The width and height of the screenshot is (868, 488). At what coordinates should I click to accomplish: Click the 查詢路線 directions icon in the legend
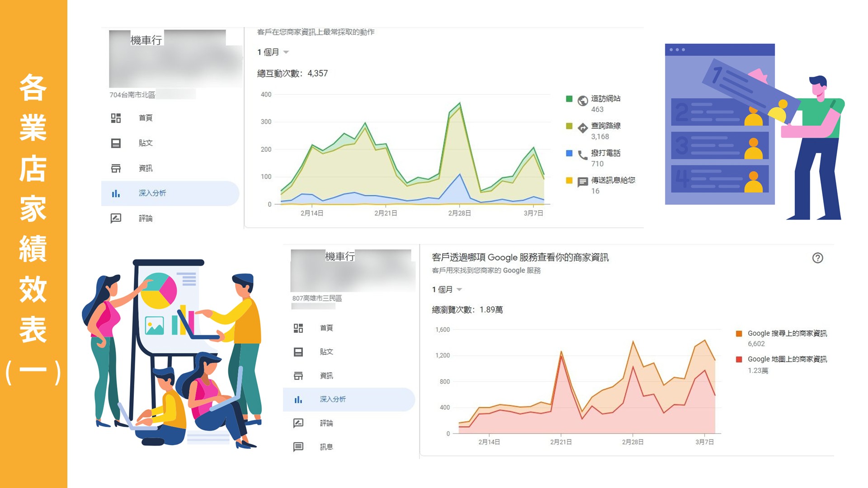[583, 128]
